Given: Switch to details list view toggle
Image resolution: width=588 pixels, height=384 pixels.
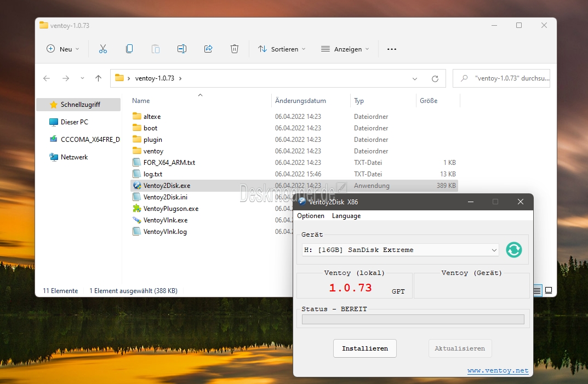Looking at the screenshot, I should tap(538, 290).
